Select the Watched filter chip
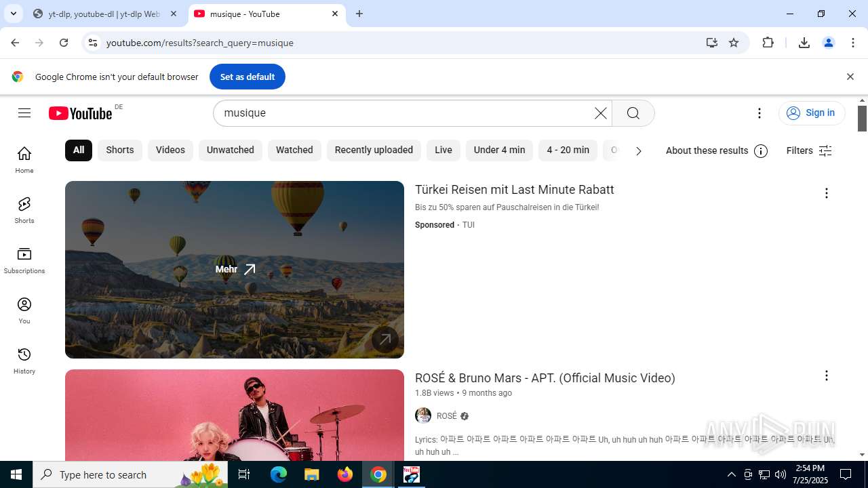868x488 pixels. tap(294, 150)
